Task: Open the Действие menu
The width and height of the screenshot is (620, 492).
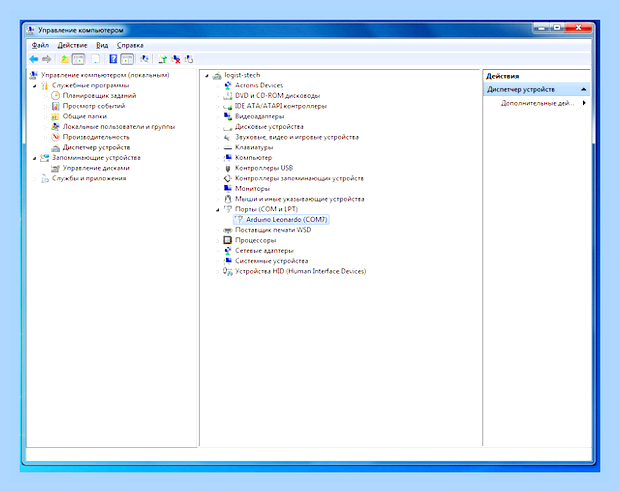Action: (x=72, y=45)
